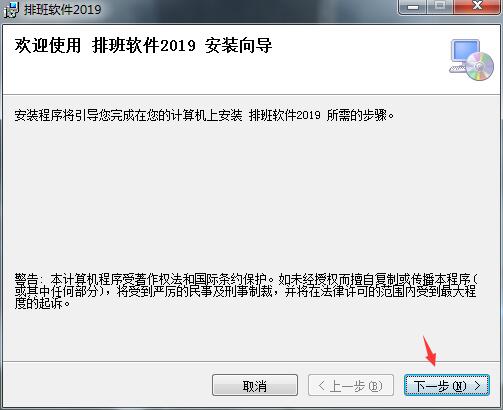
Task: Click the disabled maximize button
Action: (441, 6)
